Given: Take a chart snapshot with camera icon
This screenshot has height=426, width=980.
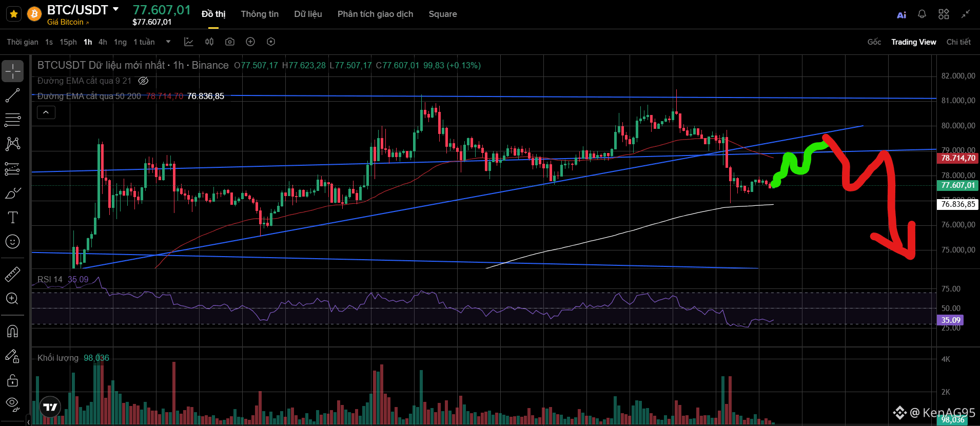Looking at the screenshot, I should 230,42.
